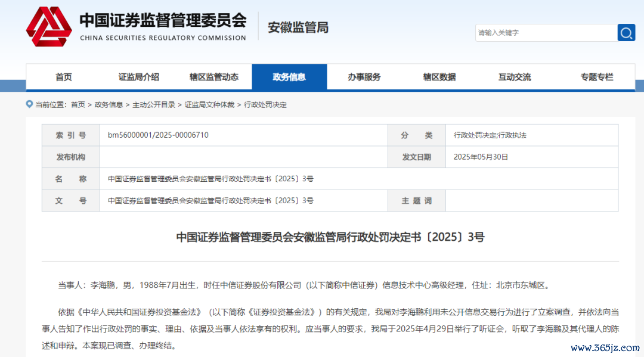Return to 首页 from the breadcrumb
The height and width of the screenshot is (357, 644).
79,104
